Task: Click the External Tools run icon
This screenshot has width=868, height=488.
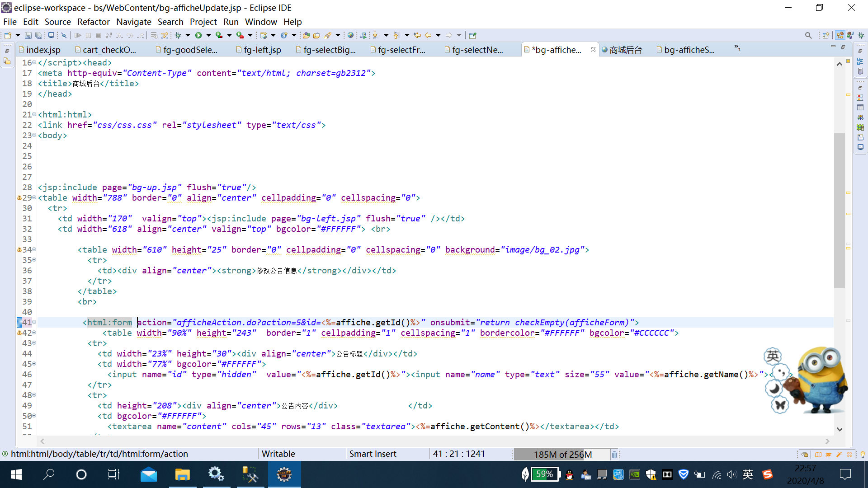Action: pos(240,35)
